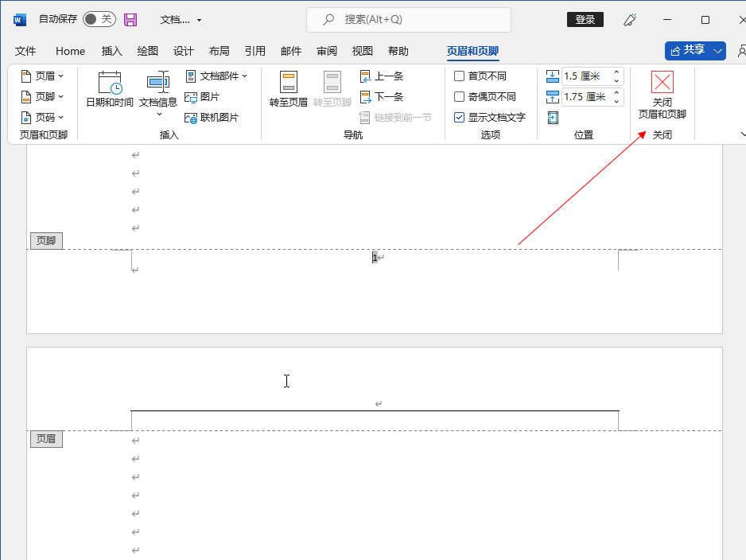The width and height of the screenshot is (746, 560).
Task: Click 转至页脚 go to footer
Action: click(332, 89)
